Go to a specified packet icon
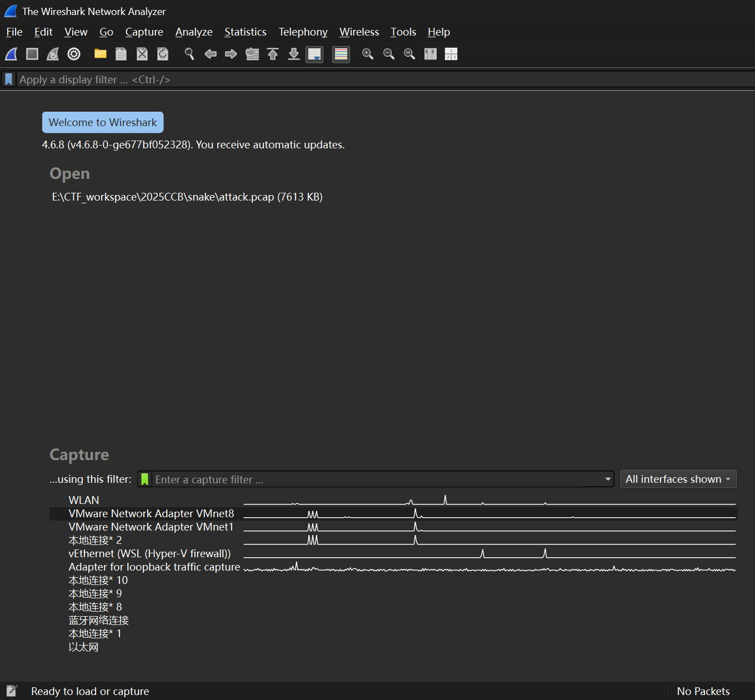The width and height of the screenshot is (755, 700). pyautogui.click(x=252, y=54)
